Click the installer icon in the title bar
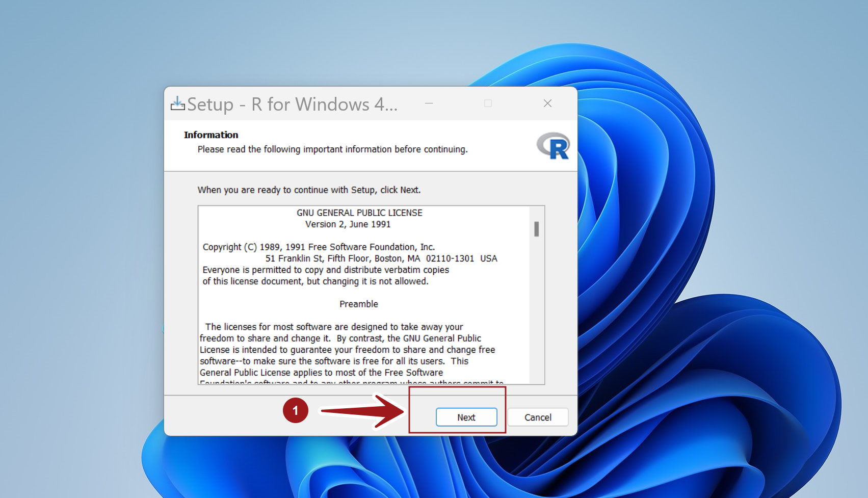This screenshot has width=868, height=498. coord(177,103)
